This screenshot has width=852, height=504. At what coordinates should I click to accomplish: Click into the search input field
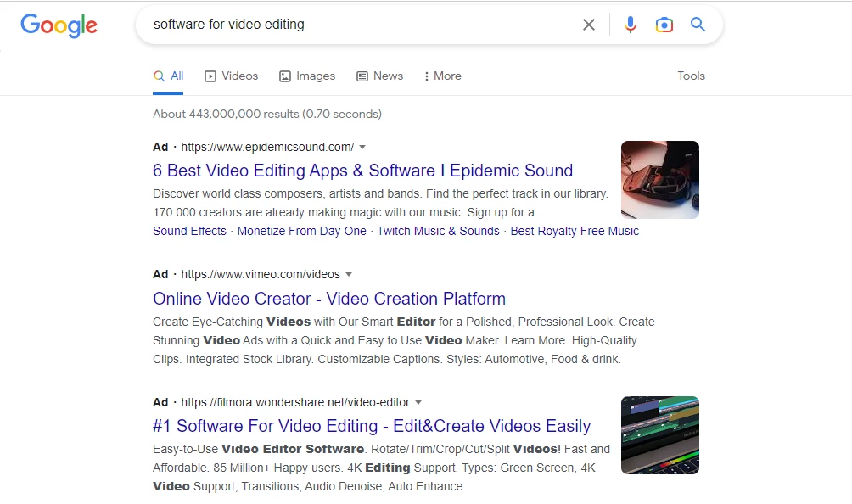click(359, 25)
